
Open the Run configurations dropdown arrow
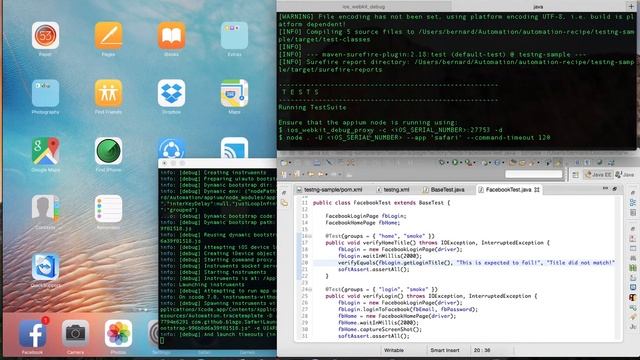tap(461, 163)
